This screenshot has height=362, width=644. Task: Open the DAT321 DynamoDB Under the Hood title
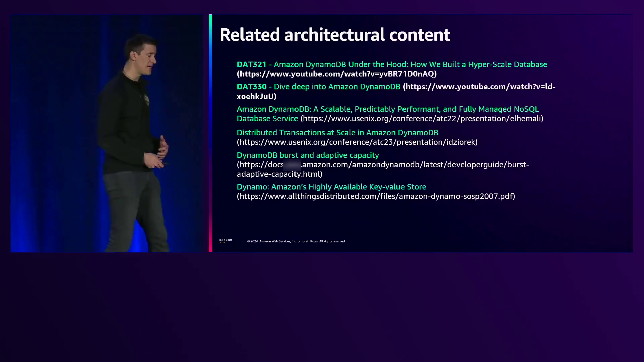coord(392,64)
